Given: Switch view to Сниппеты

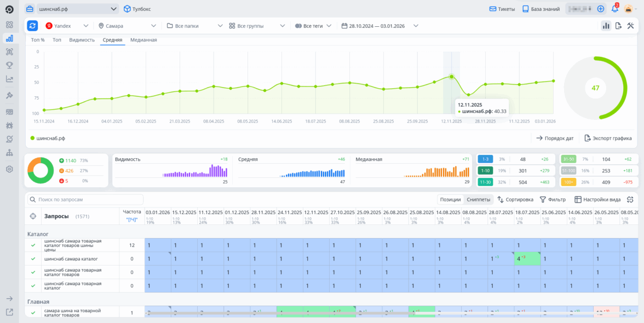Looking at the screenshot, I should 478,200.
